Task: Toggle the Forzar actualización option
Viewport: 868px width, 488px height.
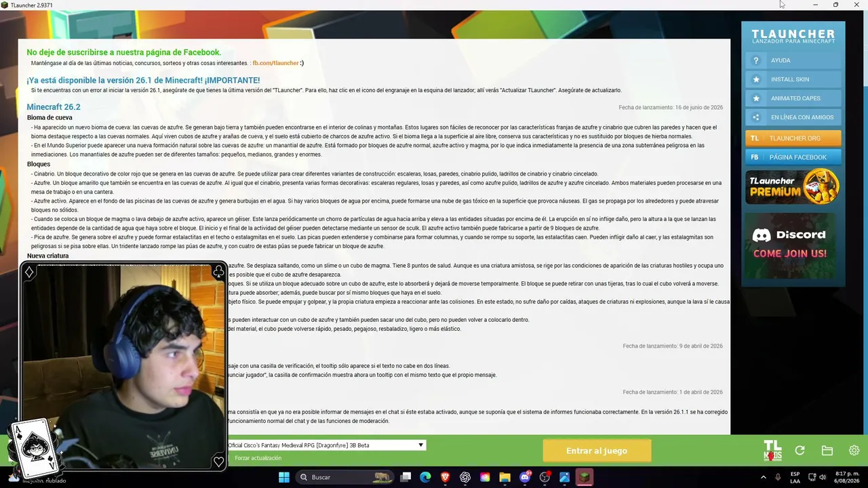Action: click(258, 458)
